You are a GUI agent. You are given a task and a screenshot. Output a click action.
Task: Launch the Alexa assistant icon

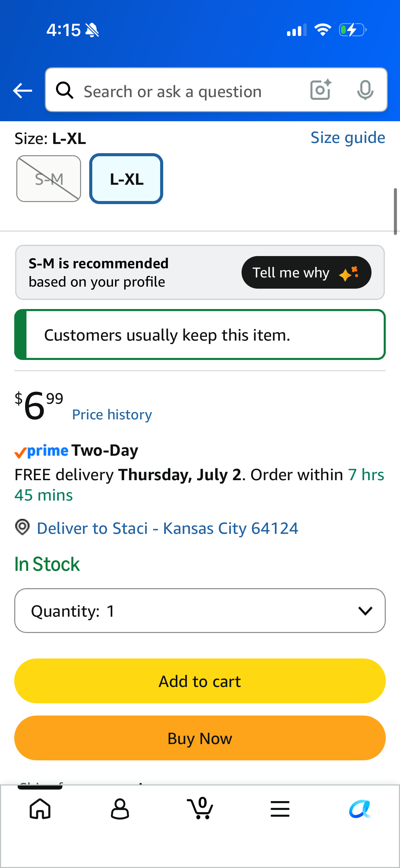pos(360,809)
